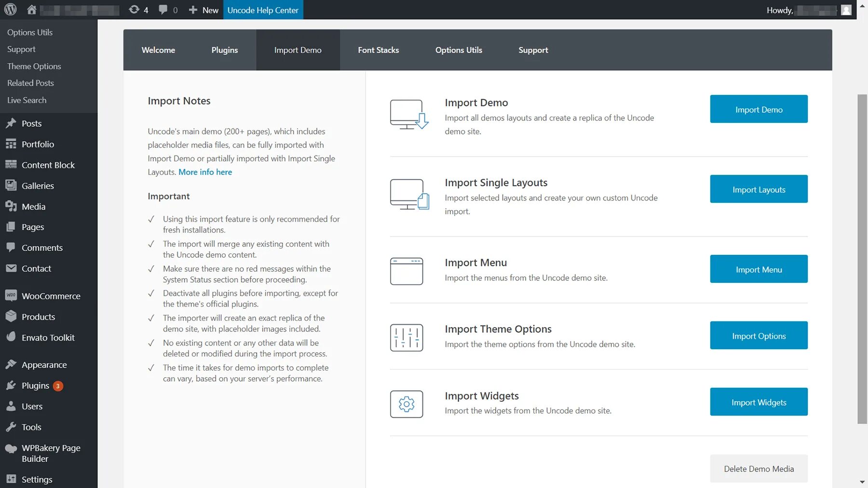
Task: Click the Galleries icon
Action: point(11,185)
